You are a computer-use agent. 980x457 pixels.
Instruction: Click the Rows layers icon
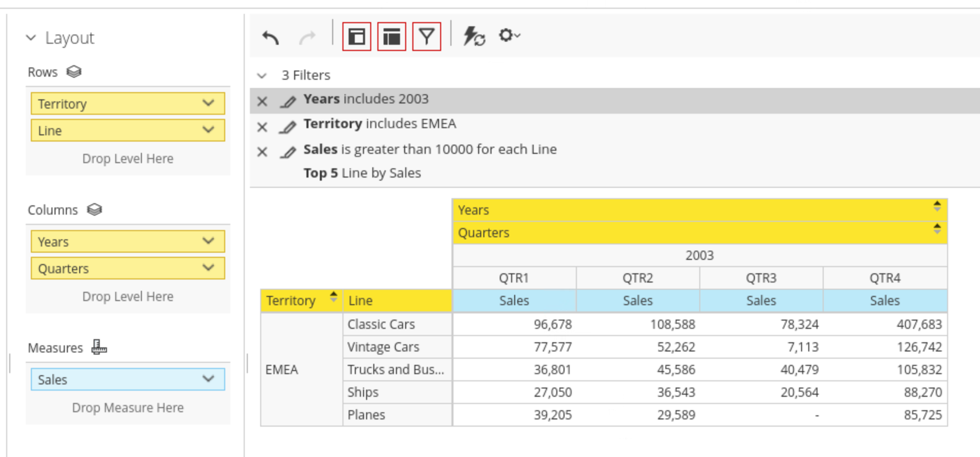point(74,72)
